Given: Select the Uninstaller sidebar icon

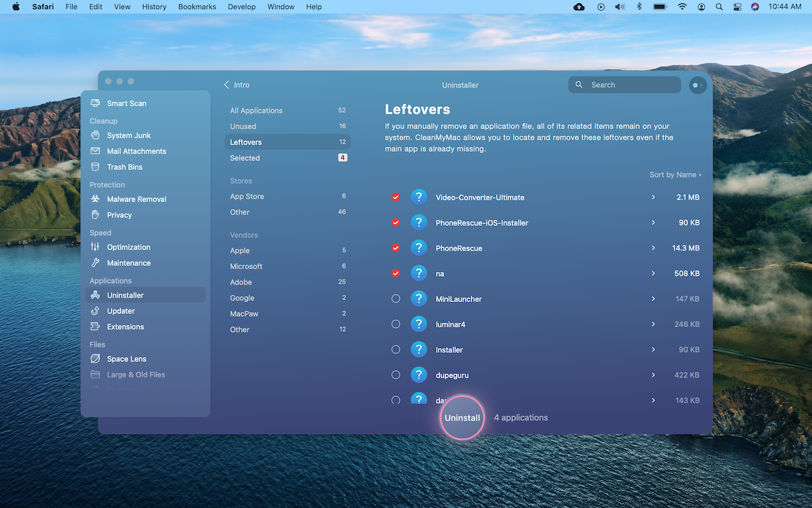Looking at the screenshot, I should tap(95, 295).
